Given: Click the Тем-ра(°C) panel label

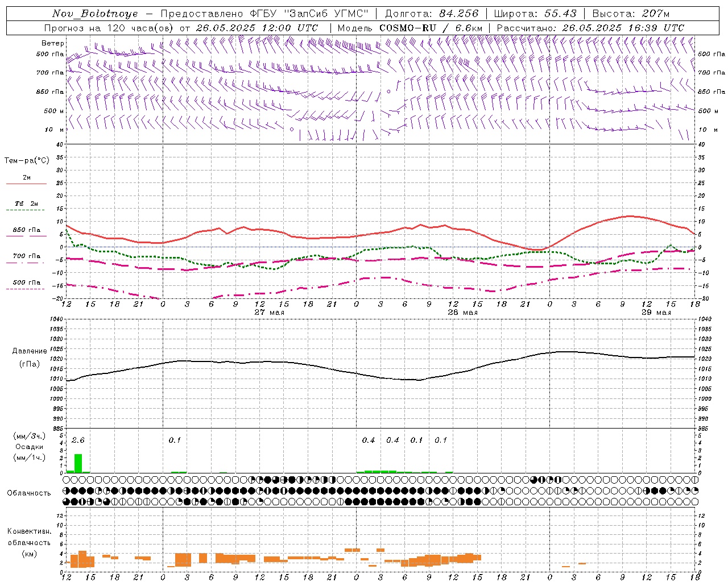Looking at the screenshot, I should point(27,161).
